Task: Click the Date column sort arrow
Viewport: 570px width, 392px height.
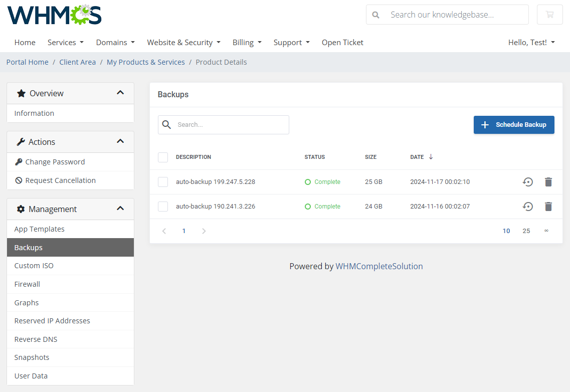Action: 431,157
